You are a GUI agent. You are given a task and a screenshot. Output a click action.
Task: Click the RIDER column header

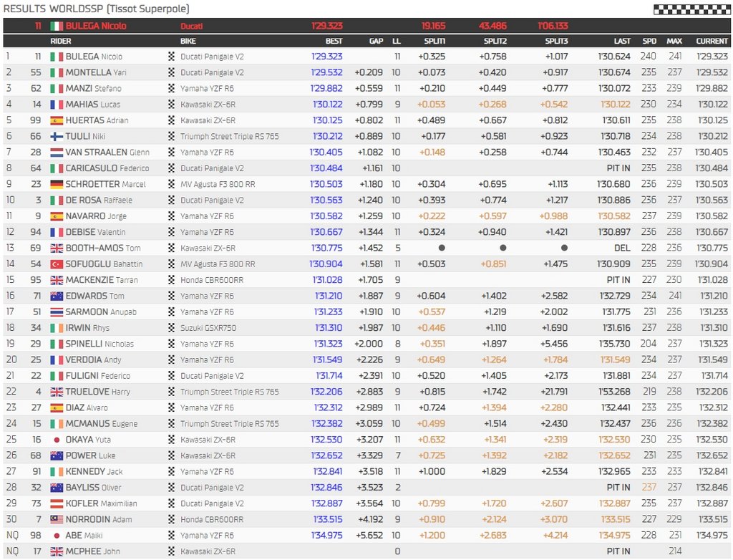point(61,41)
